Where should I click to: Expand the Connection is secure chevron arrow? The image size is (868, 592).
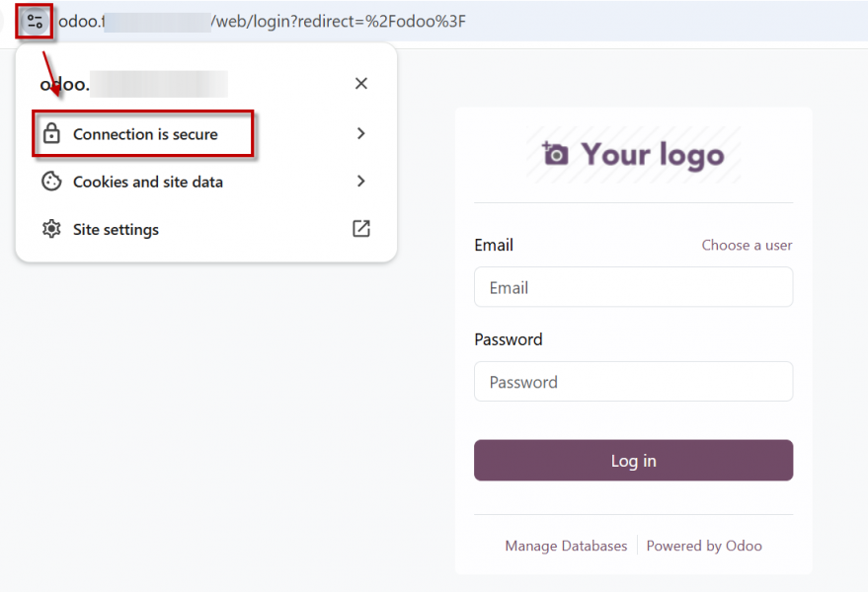(361, 133)
